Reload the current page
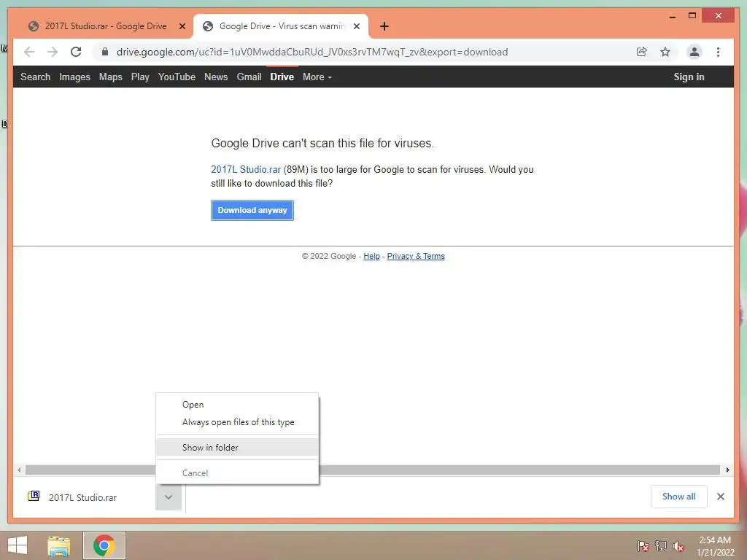Viewport: 747px width, 560px height. pos(76,52)
